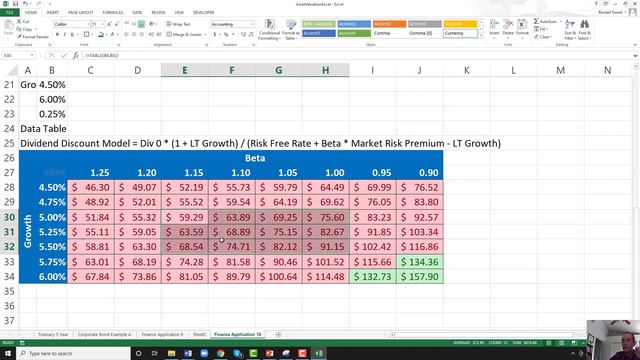640x360 pixels.
Task: Open the Accounting number format dropdown
Action: click(x=251, y=24)
